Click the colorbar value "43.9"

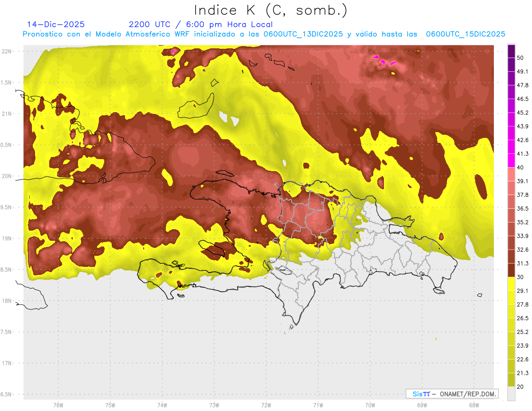[523, 126]
